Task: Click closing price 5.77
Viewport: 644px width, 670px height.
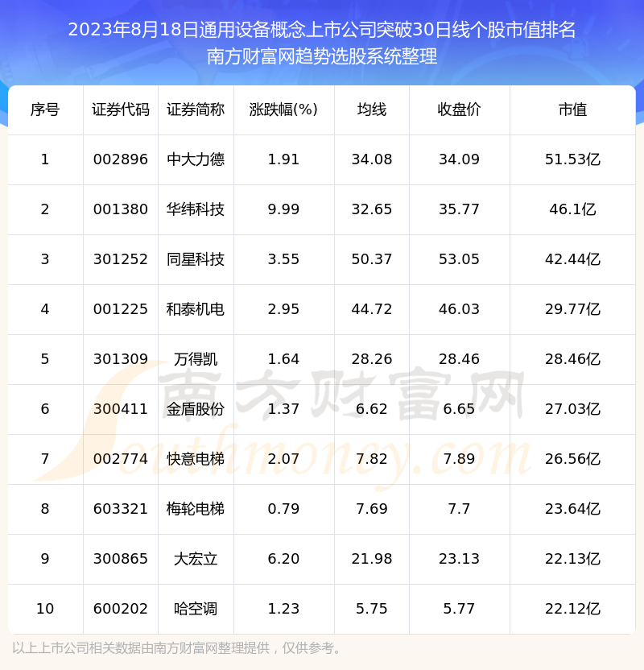Action: pos(459,609)
